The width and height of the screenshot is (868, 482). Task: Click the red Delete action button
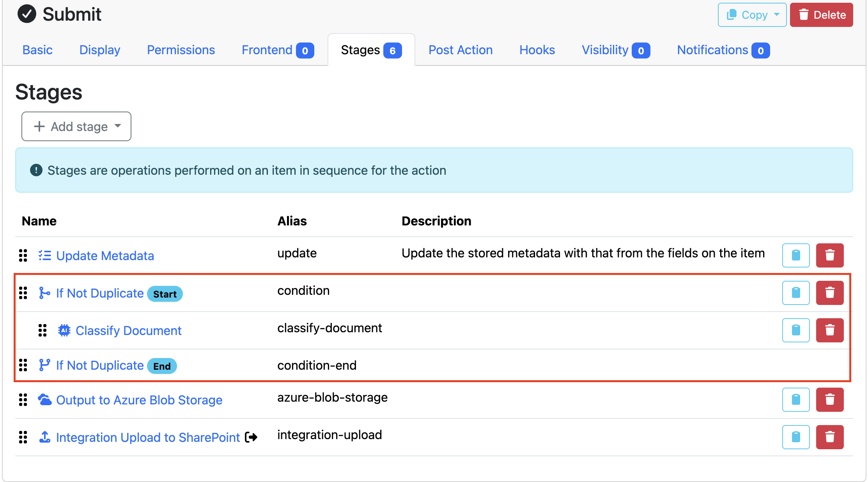click(x=821, y=15)
